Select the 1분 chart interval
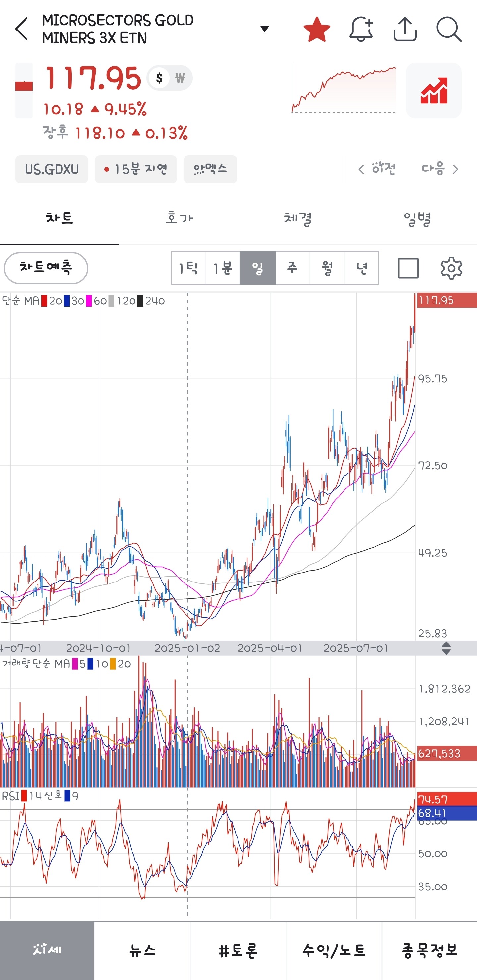477x980 pixels. point(223,268)
